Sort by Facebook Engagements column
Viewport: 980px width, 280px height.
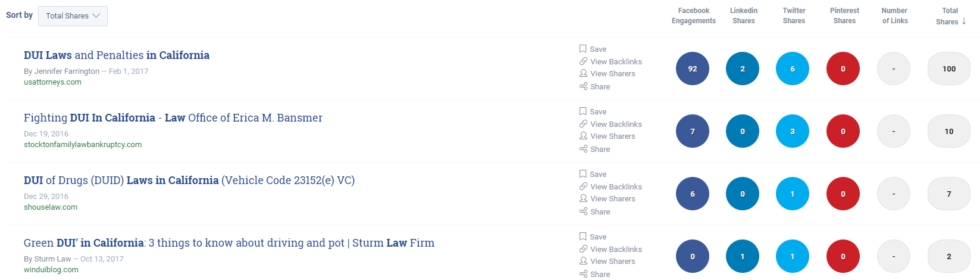pos(694,16)
